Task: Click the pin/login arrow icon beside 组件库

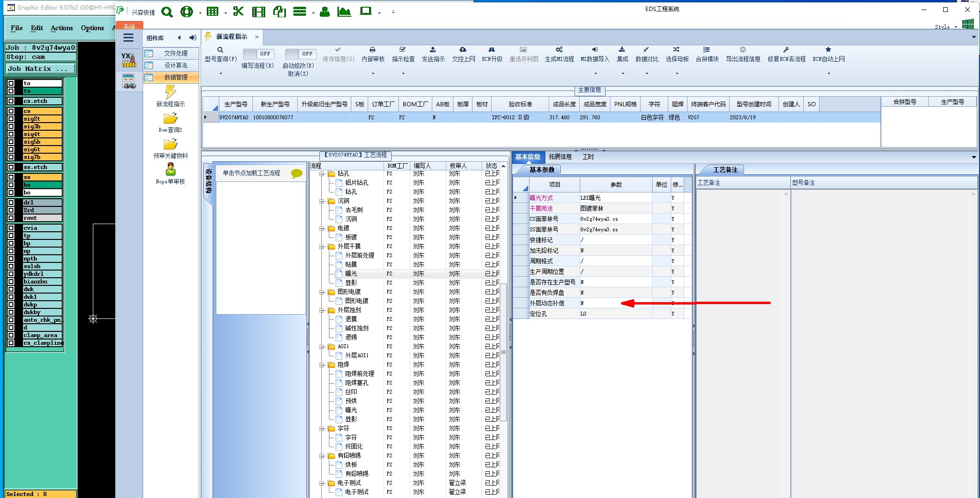Action: click(192, 38)
